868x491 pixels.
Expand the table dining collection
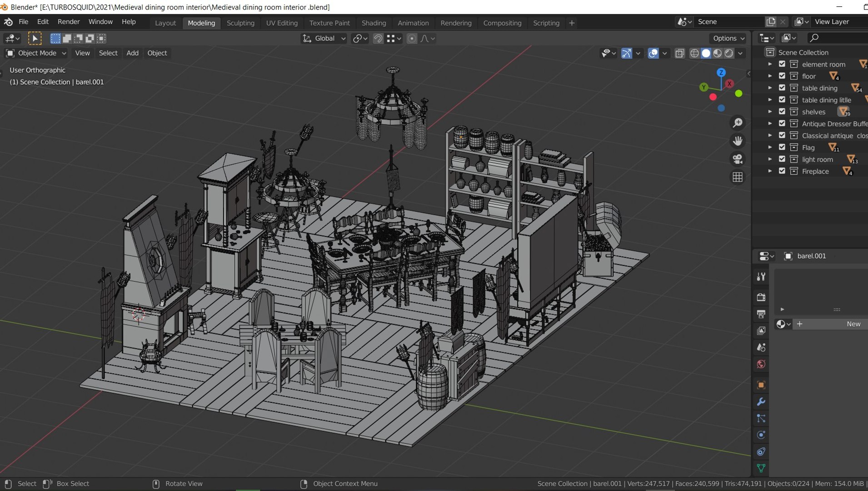point(770,88)
